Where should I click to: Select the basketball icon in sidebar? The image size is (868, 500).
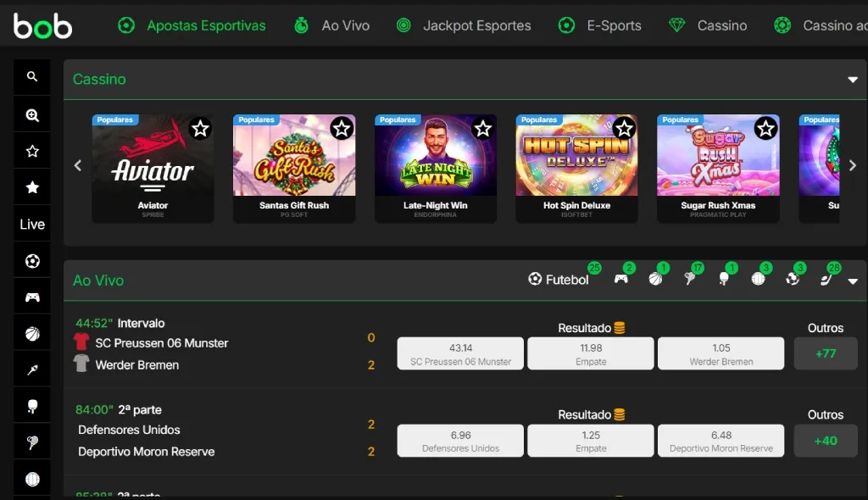pos(32,334)
